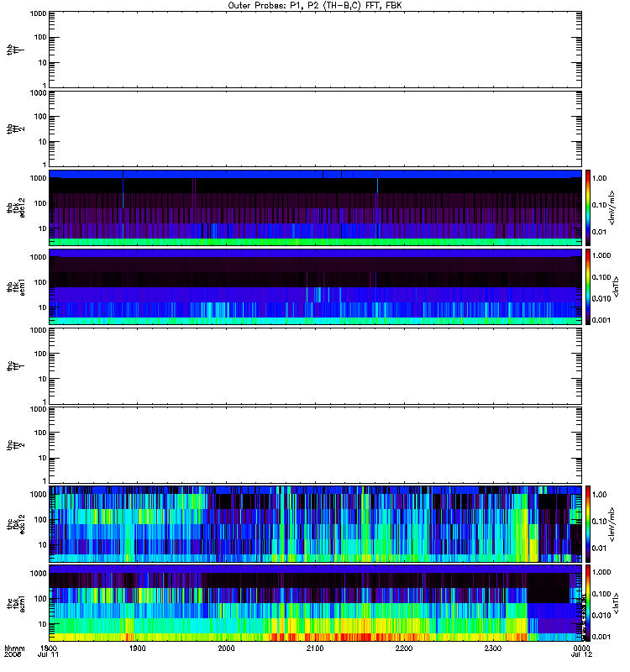The image size is (630, 672).
Task: Click the '<|mV/m|>' units label of thc edc12
Action: (612, 524)
